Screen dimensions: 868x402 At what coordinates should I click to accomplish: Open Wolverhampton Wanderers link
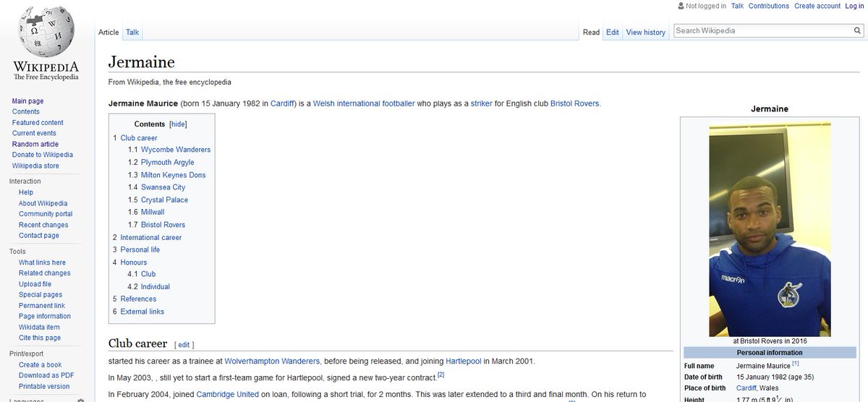[x=272, y=361]
